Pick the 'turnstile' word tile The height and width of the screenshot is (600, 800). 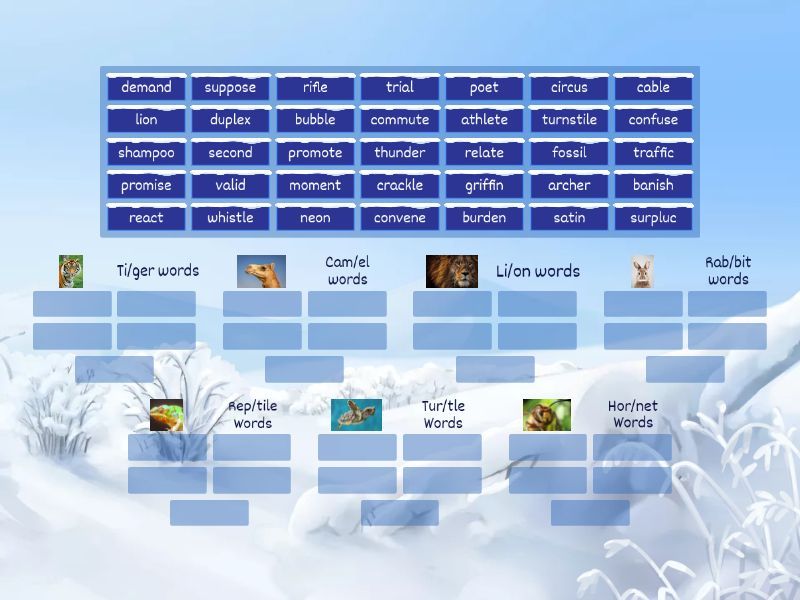coord(569,120)
